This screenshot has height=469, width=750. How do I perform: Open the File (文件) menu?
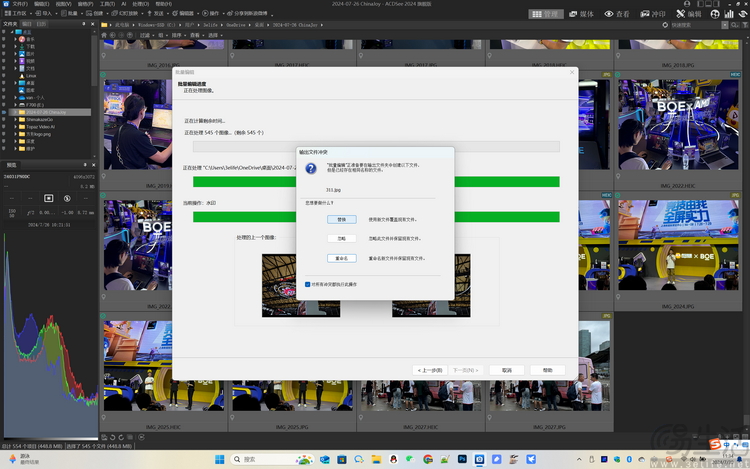[x=20, y=4]
